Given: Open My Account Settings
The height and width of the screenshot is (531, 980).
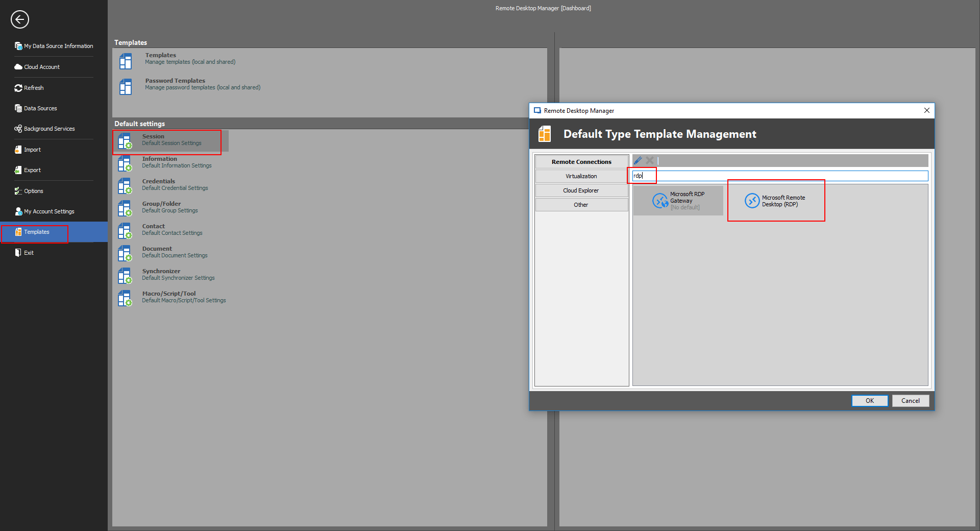Looking at the screenshot, I should (49, 211).
